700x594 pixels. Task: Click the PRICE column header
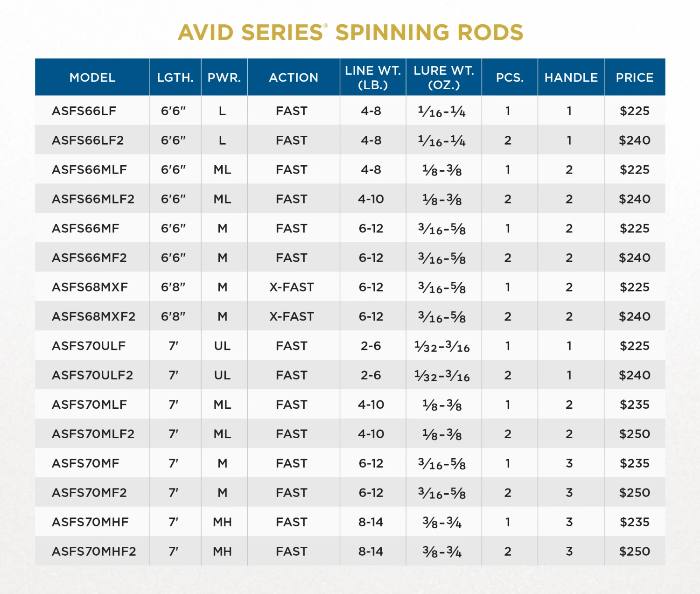[x=634, y=77]
